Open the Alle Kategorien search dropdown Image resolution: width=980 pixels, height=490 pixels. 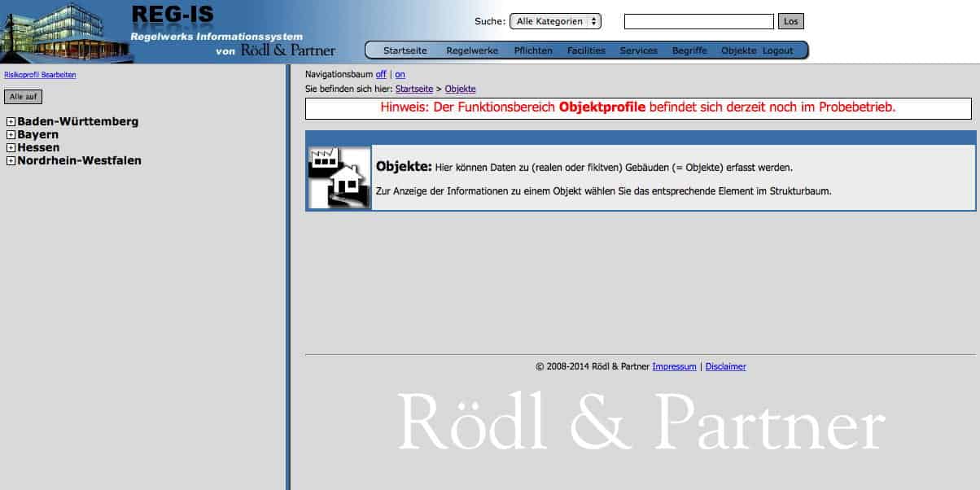click(555, 21)
